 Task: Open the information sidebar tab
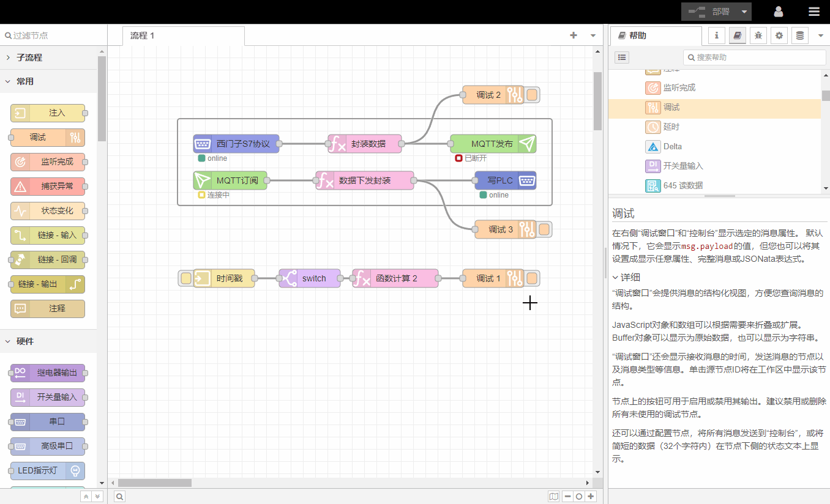pos(717,35)
